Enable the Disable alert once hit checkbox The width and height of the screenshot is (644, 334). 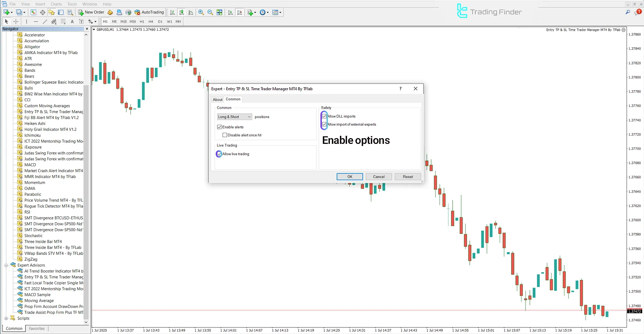click(225, 135)
